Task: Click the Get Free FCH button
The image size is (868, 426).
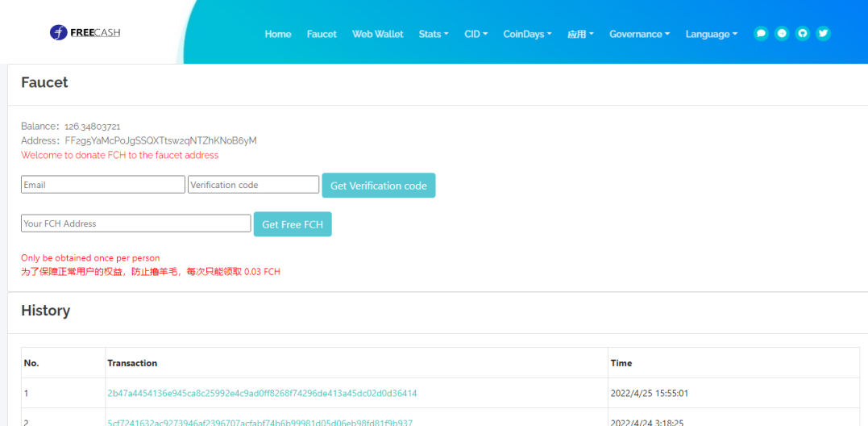Action: 293,224
